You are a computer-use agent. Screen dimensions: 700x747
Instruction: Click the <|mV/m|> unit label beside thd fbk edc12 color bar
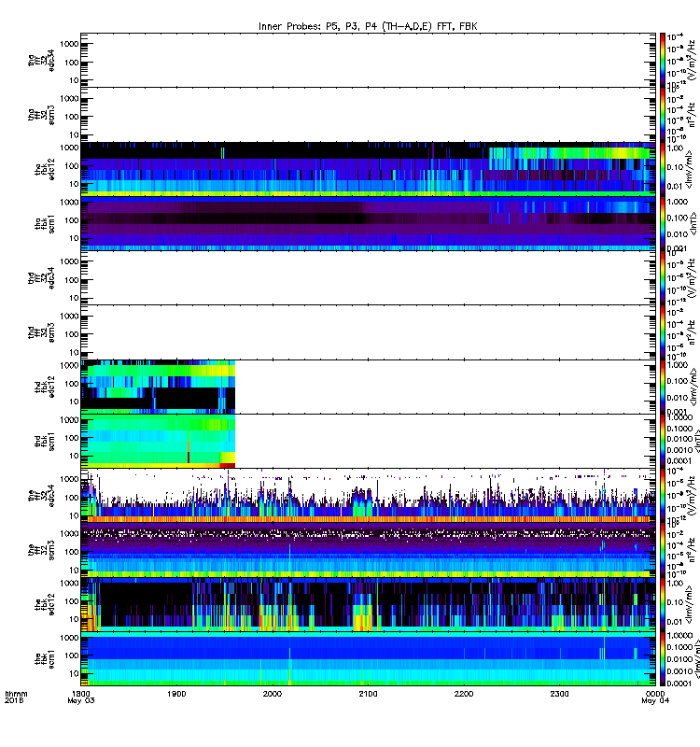point(692,387)
